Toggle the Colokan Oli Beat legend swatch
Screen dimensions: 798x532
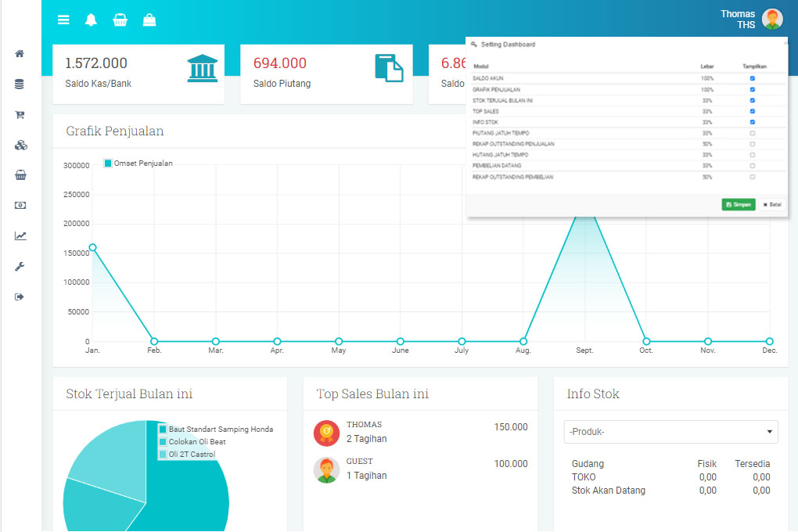(163, 442)
